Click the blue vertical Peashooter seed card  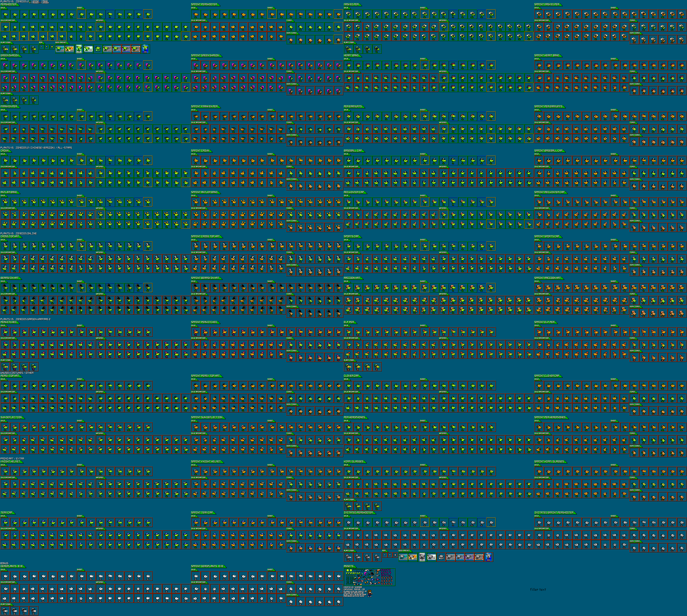(x=145, y=49)
